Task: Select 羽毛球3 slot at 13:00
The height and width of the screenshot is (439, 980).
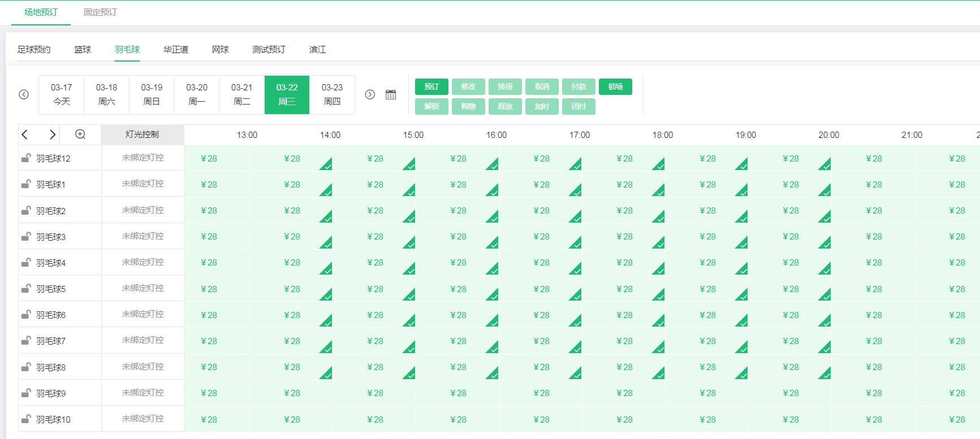Action: 292,237
